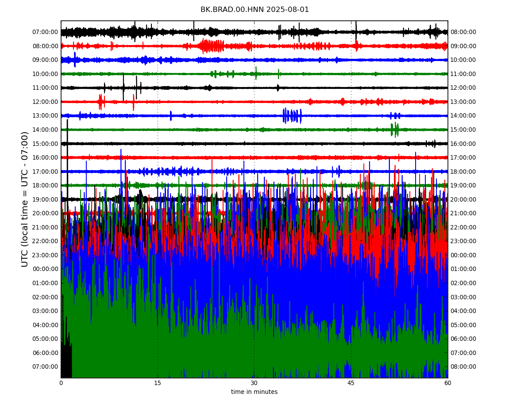This screenshot has height=420, width=509.
Task: Select x-axis tick label 15
Action: [158, 383]
